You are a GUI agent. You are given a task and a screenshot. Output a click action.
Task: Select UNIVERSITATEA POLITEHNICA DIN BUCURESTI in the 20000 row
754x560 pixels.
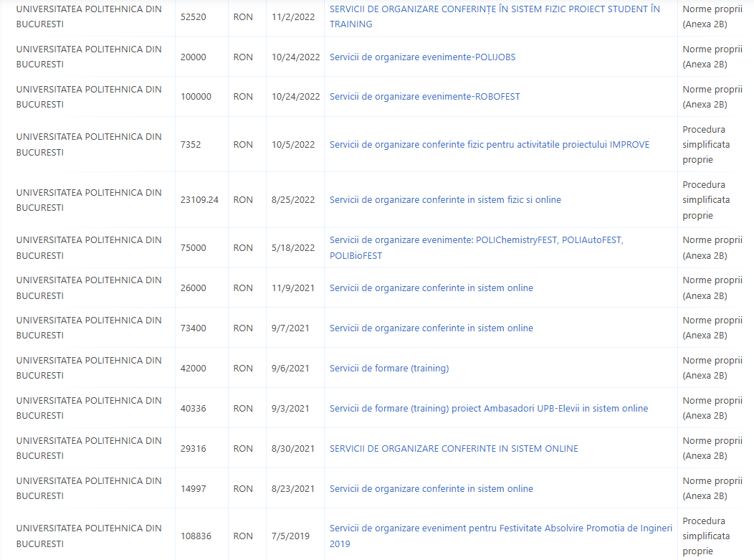(89, 57)
